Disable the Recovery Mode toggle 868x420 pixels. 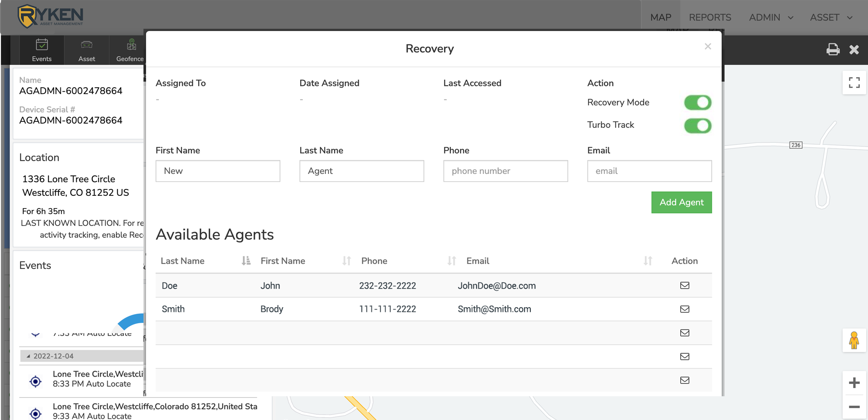[x=697, y=102]
